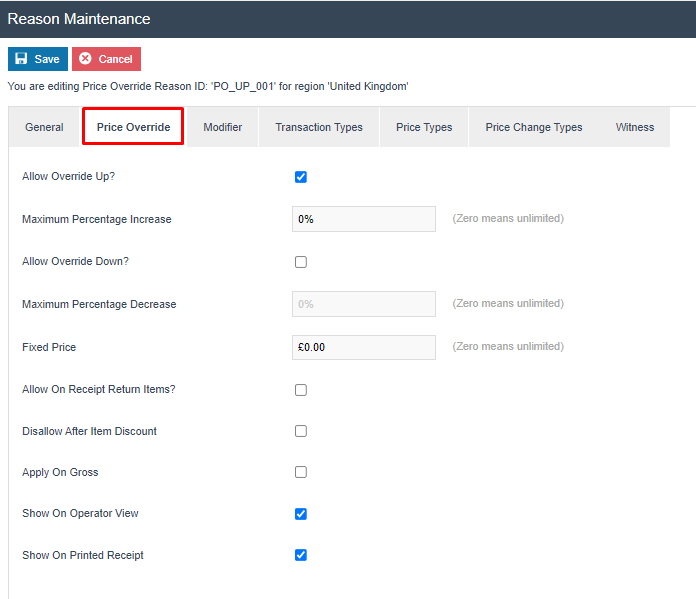Viewport: 696px width, 599px height.
Task: Select the Price Override tab
Action: 133,127
